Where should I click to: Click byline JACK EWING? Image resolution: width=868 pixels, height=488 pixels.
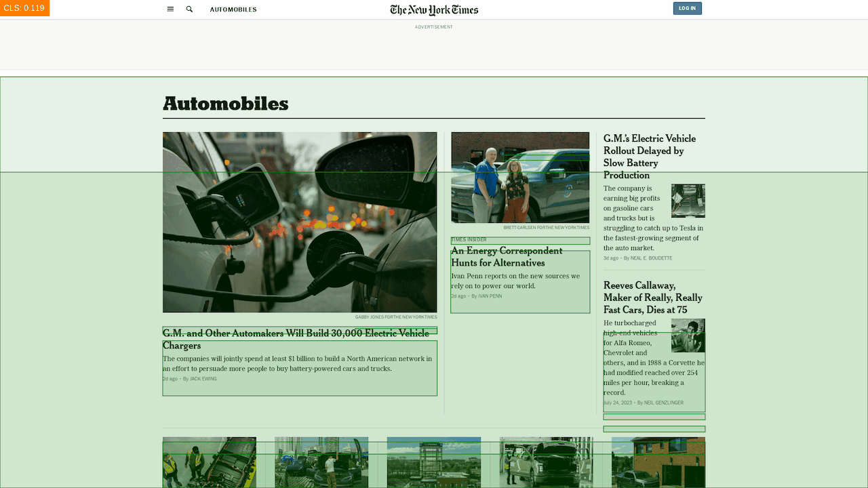203,379
